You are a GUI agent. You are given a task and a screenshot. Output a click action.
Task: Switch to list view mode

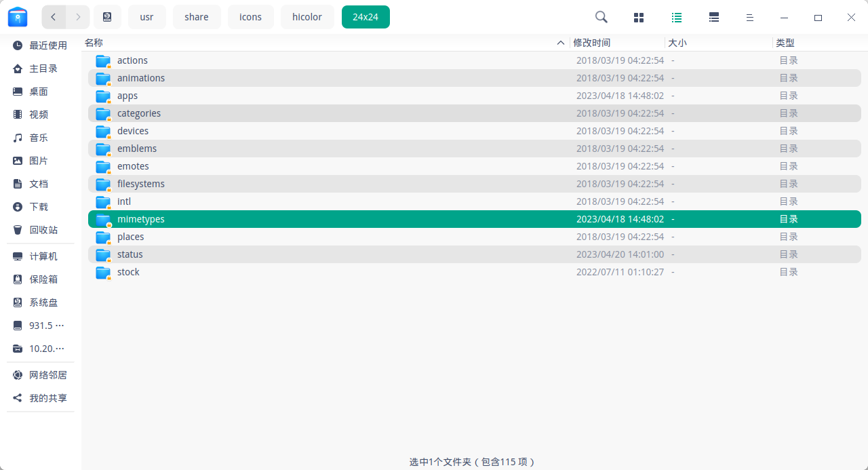676,18
